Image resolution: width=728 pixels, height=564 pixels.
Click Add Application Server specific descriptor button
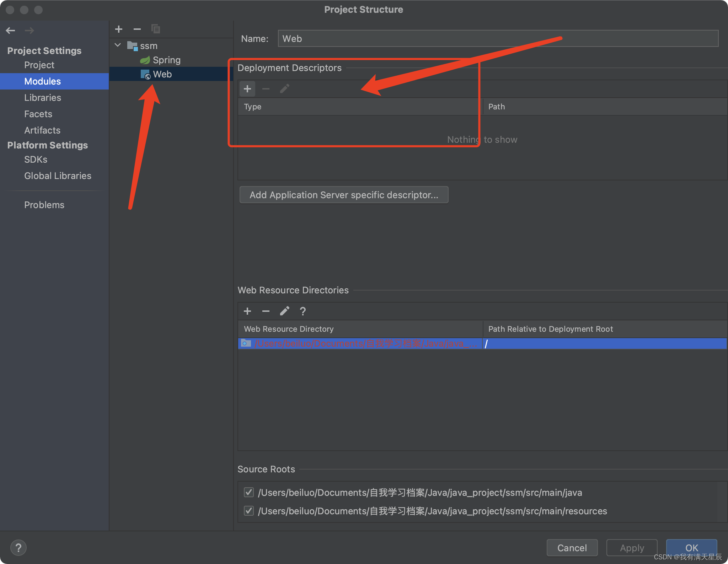click(344, 195)
